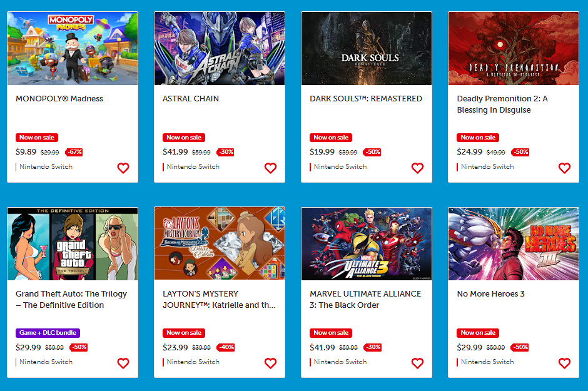Add MONOPOLY Madness to wishlist heart
588x391 pixels.
tap(123, 168)
